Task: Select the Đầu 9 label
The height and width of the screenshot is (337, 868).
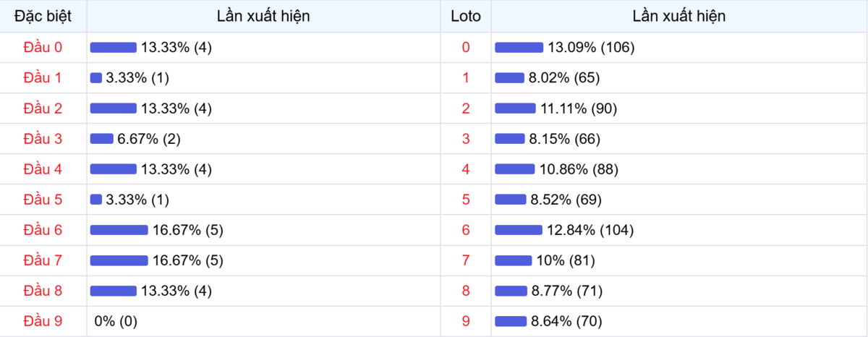Action: click(43, 321)
